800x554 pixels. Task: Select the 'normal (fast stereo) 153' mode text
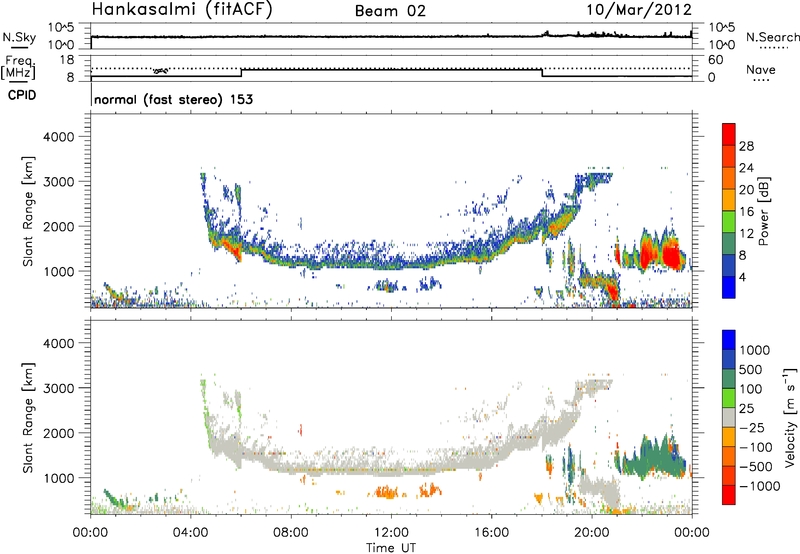point(173,99)
